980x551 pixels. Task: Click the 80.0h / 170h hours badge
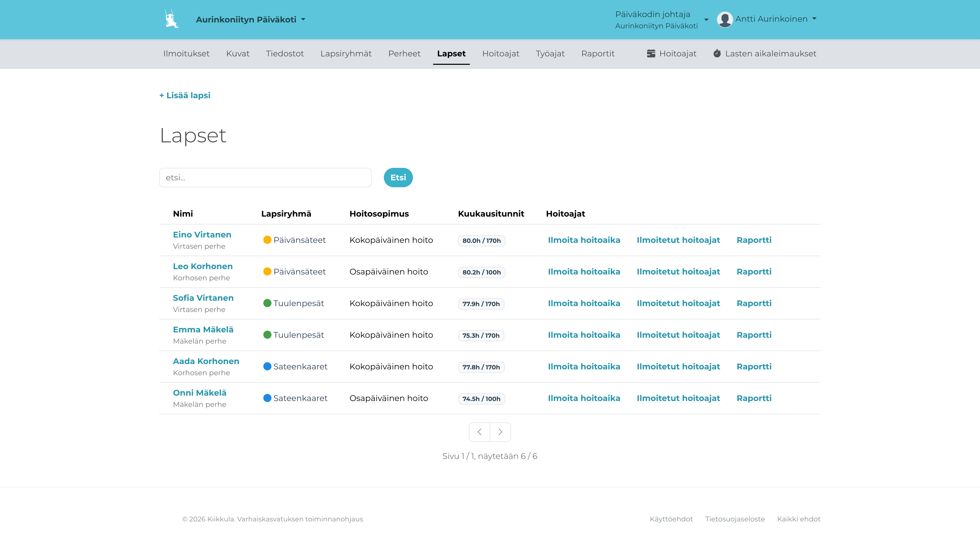482,241
